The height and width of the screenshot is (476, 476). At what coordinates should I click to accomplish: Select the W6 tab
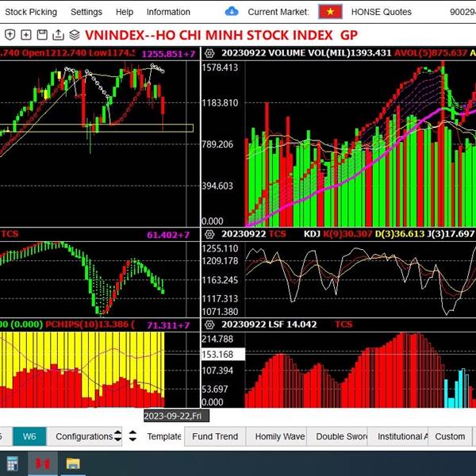tap(29, 436)
